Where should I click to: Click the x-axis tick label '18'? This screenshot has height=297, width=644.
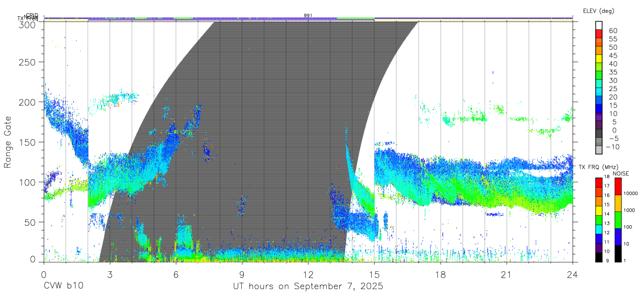point(440,274)
